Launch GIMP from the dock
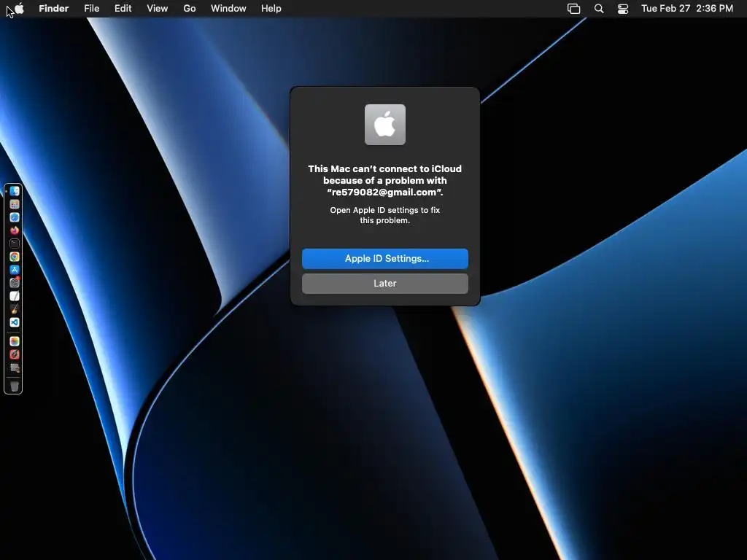 [15, 309]
